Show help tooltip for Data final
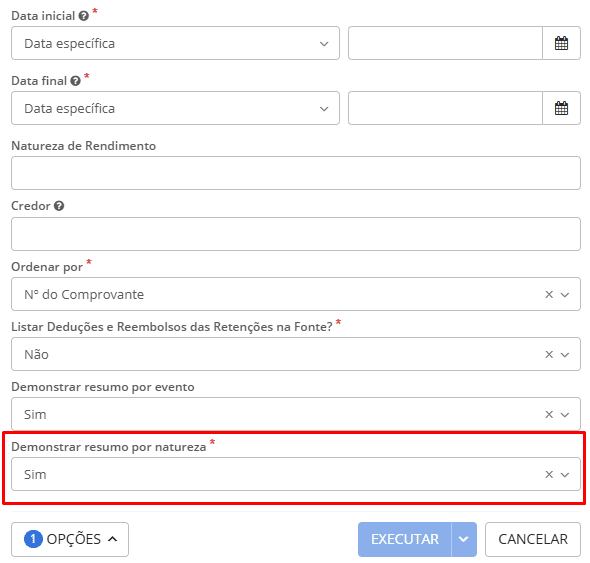590x563 pixels. click(75, 81)
